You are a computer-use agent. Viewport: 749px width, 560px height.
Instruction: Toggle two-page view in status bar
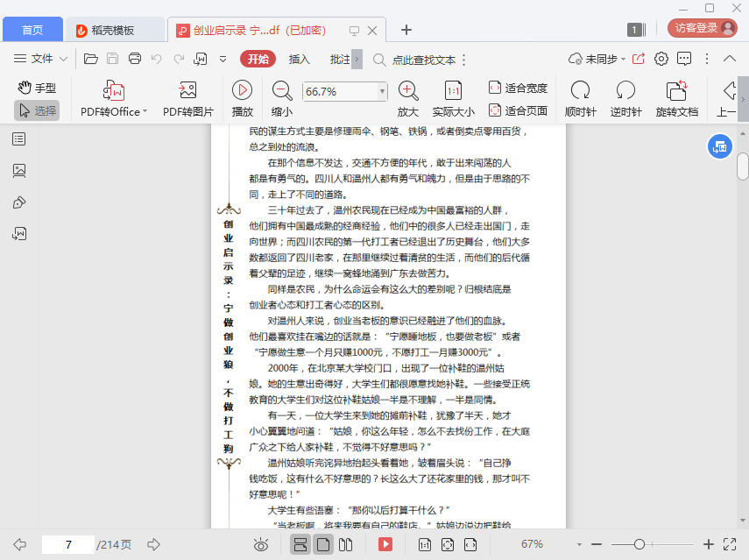point(346,544)
